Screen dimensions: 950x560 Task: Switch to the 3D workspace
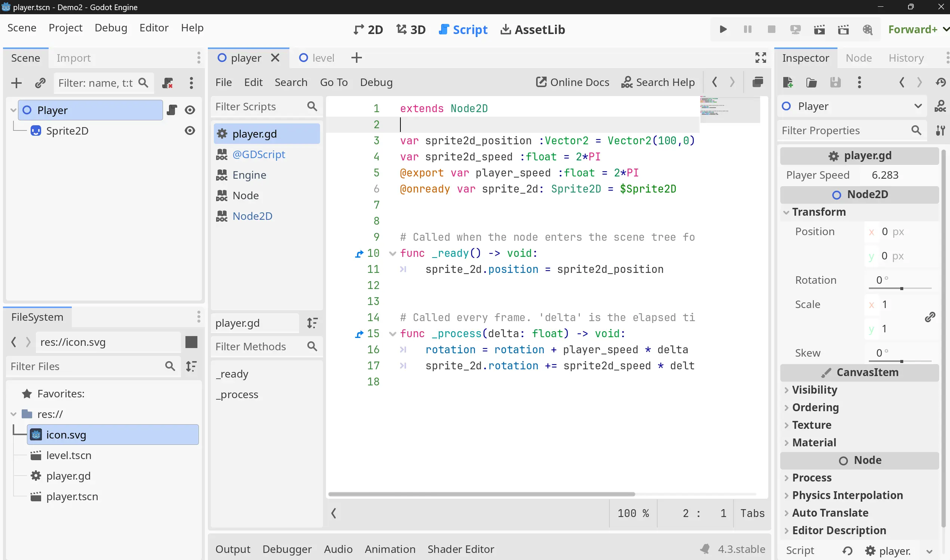(411, 30)
